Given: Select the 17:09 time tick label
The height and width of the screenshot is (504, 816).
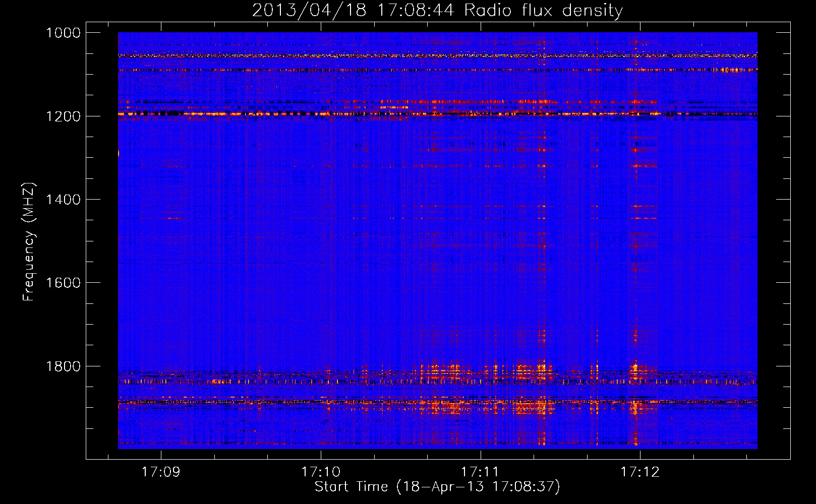Looking at the screenshot, I should tap(161, 472).
